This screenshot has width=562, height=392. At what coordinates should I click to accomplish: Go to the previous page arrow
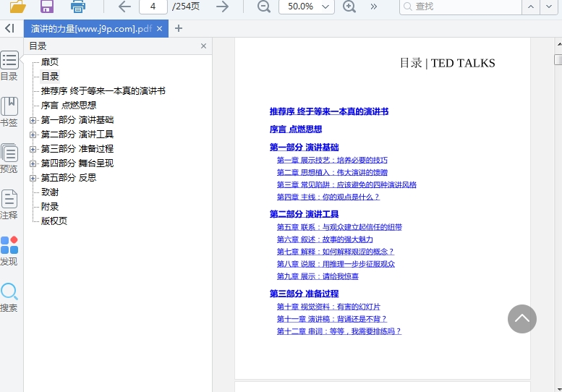(x=124, y=7)
